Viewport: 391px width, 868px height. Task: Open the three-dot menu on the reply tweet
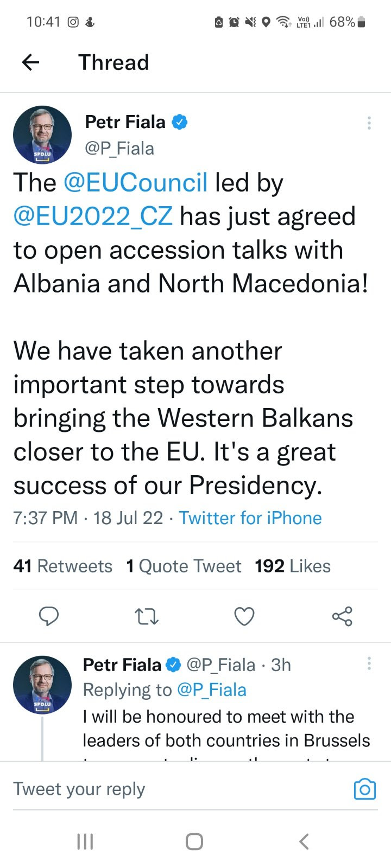pyautogui.click(x=369, y=663)
